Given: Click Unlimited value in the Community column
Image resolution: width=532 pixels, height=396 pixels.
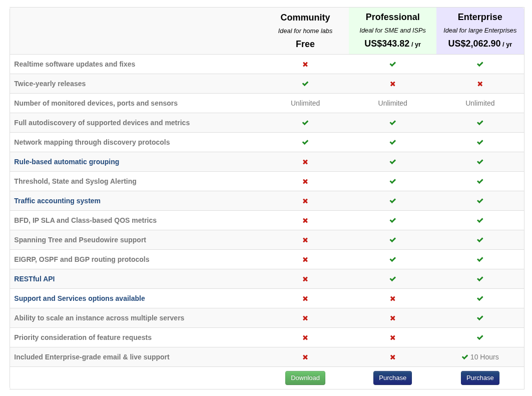Looking at the screenshot, I should pyautogui.click(x=305, y=103).
